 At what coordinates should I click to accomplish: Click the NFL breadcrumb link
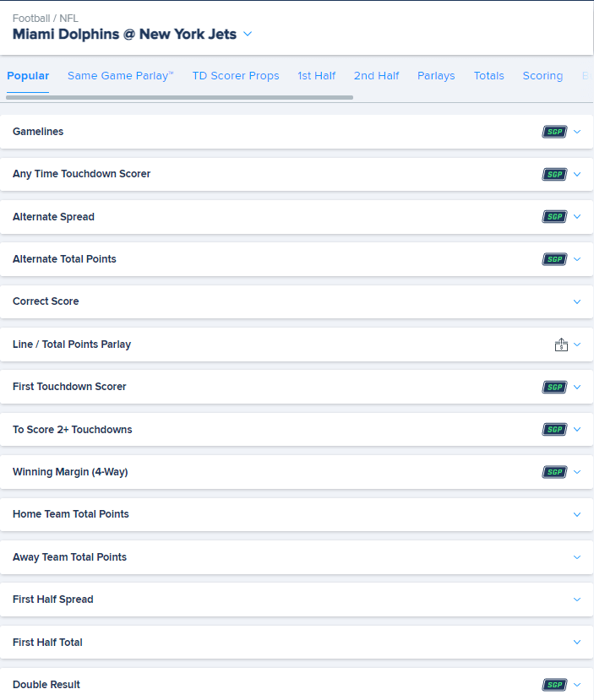click(x=68, y=19)
